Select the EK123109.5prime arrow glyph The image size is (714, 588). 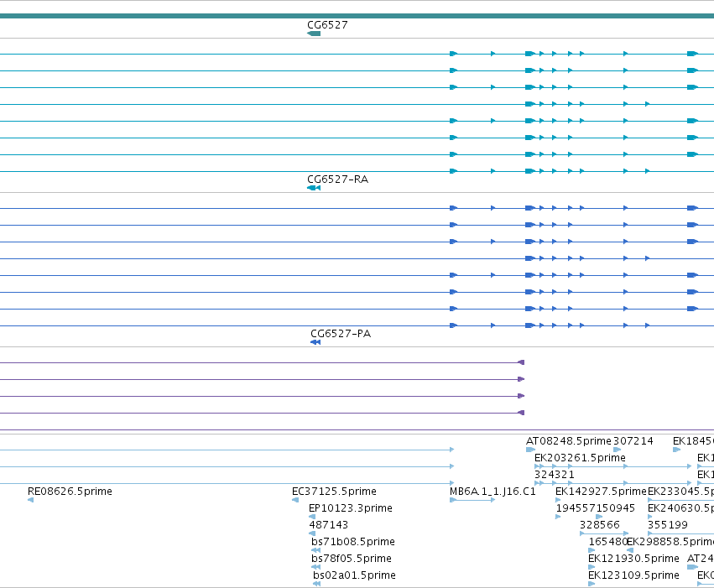tap(592, 584)
